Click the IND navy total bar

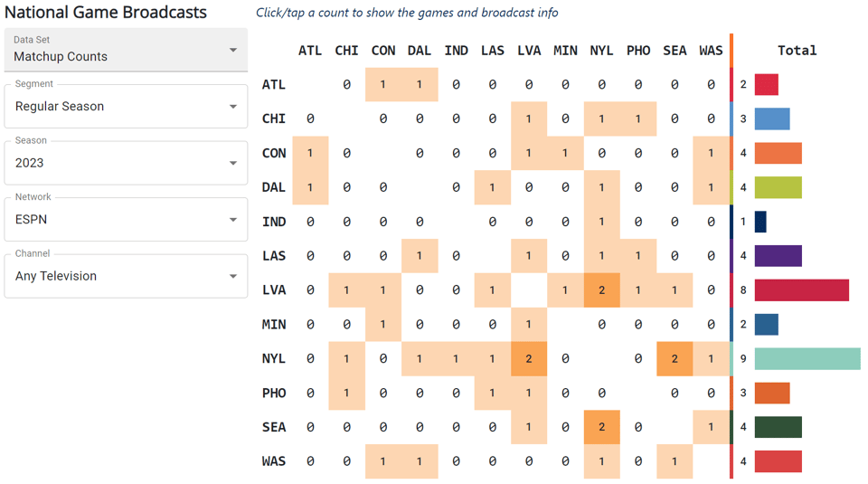pyautogui.click(x=760, y=222)
